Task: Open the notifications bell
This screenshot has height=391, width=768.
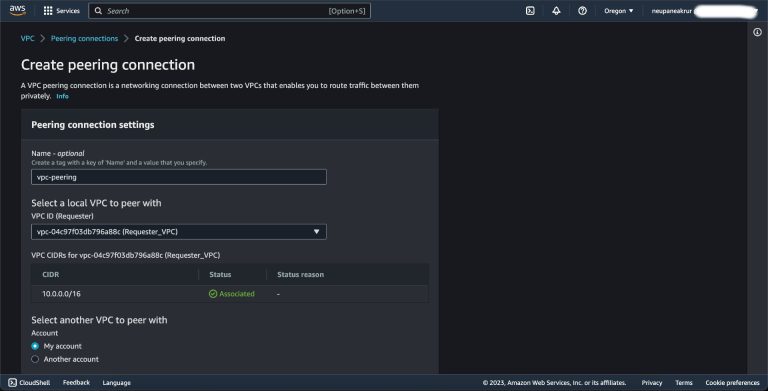Action: tap(556, 11)
